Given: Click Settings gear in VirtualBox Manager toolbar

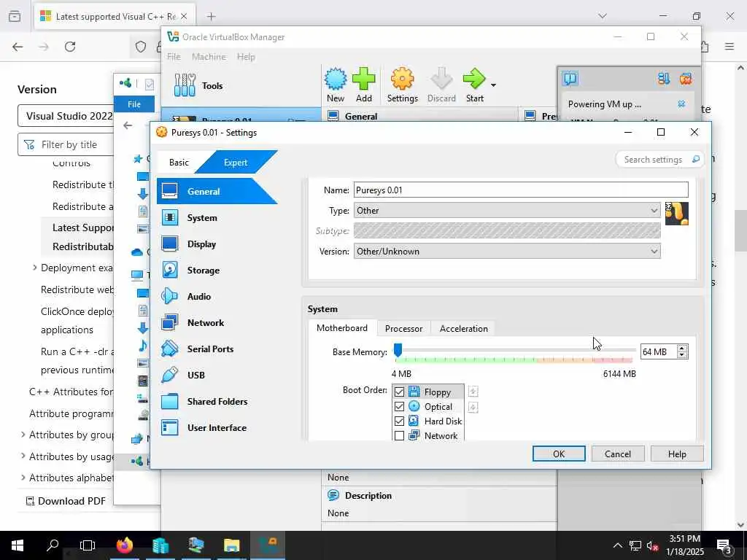Looking at the screenshot, I should pyautogui.click(x=403, y=85).
